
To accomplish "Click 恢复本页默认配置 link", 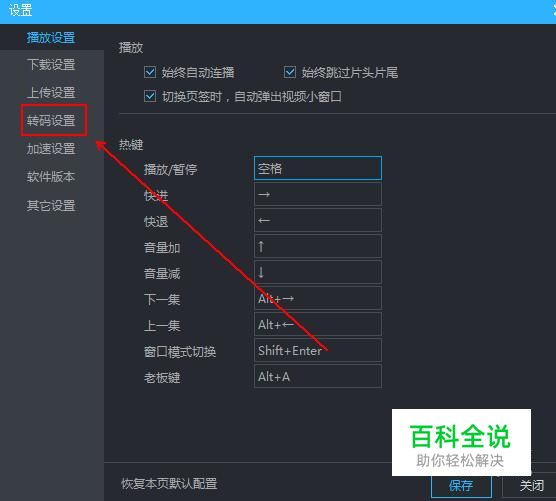I will (x=169, y=484).
